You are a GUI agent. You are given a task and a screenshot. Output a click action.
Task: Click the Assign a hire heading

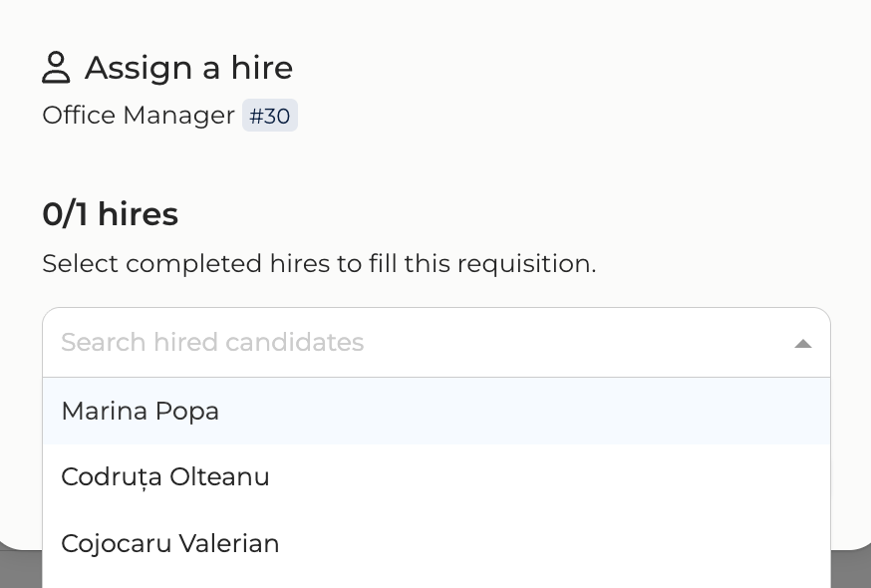tap(188, 68)
